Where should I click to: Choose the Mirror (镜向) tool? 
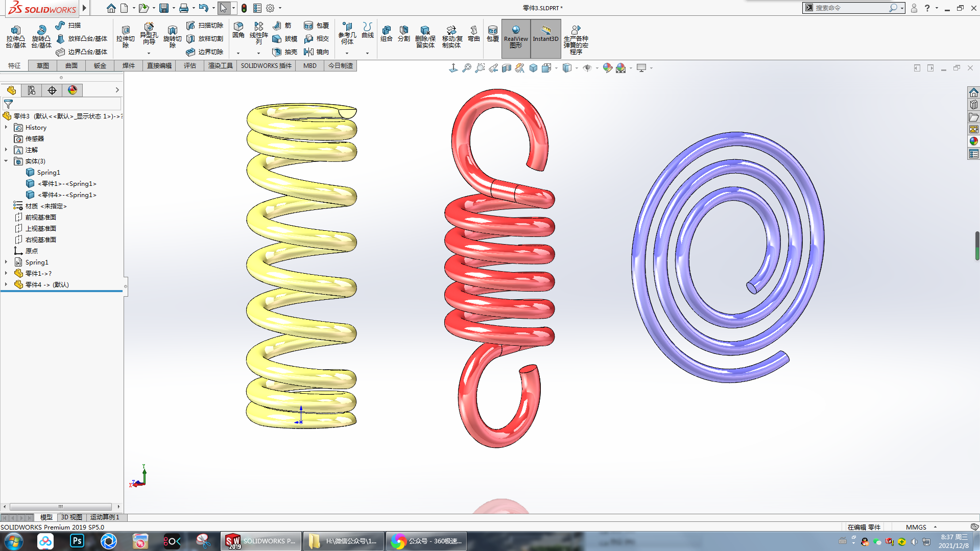click(316, 52)
